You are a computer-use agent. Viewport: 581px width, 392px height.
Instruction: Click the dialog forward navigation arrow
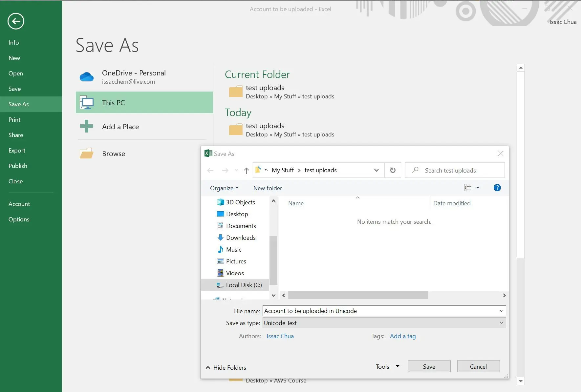[x=225, y=170]
